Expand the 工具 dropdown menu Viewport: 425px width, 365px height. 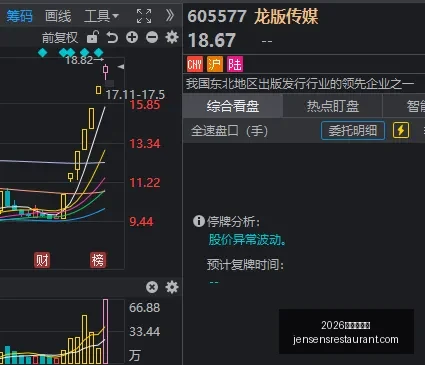(x=101, y=16)
